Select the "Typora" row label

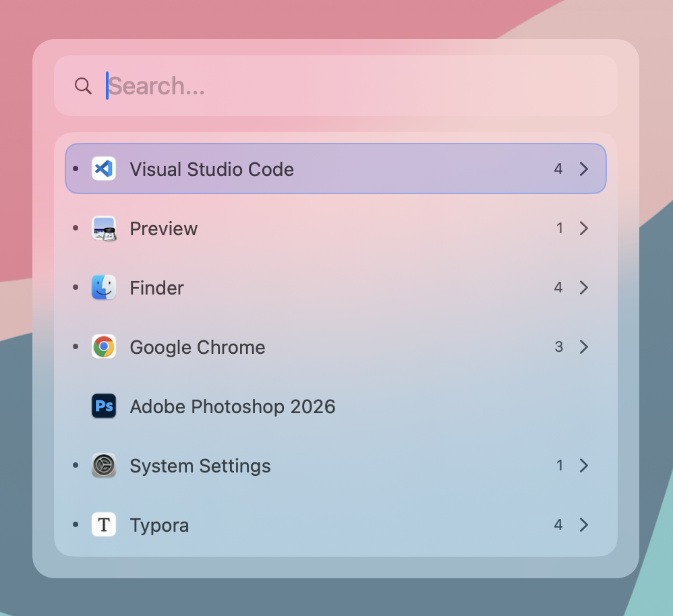coord(160,526)
